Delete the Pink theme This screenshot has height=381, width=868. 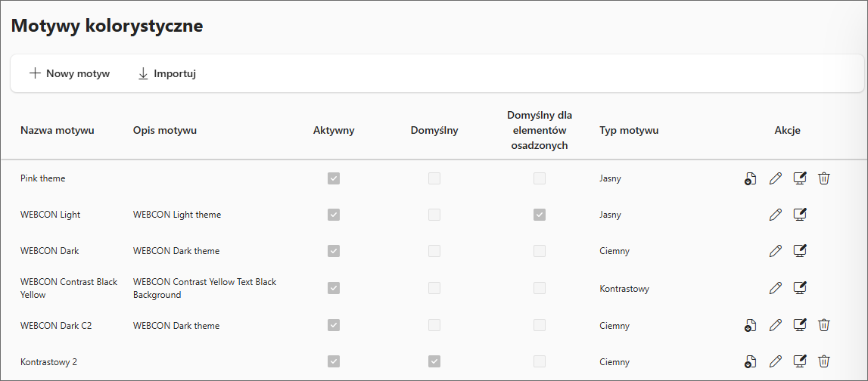tap(824, 178)
